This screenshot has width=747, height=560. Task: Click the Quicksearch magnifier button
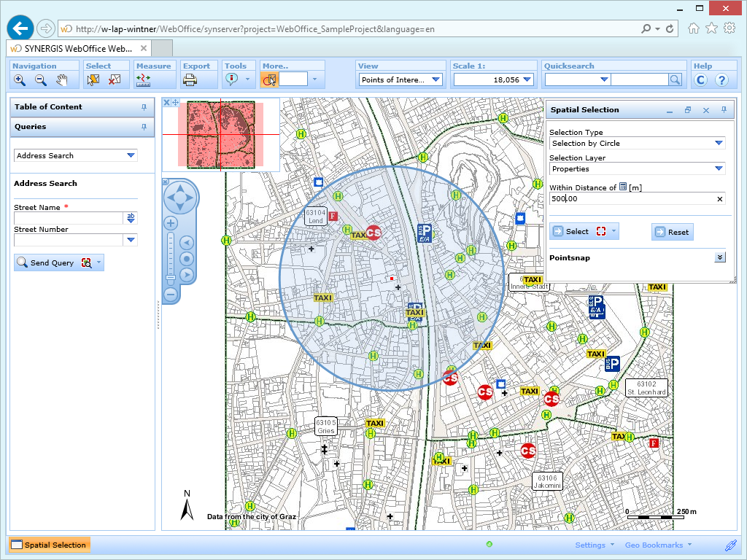point(676,80)
